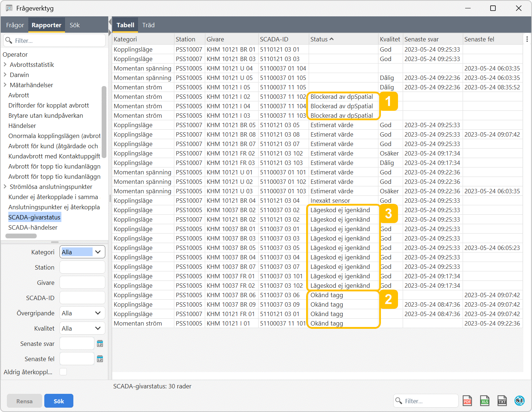Switch to the Frågor tab

point(15,25)
